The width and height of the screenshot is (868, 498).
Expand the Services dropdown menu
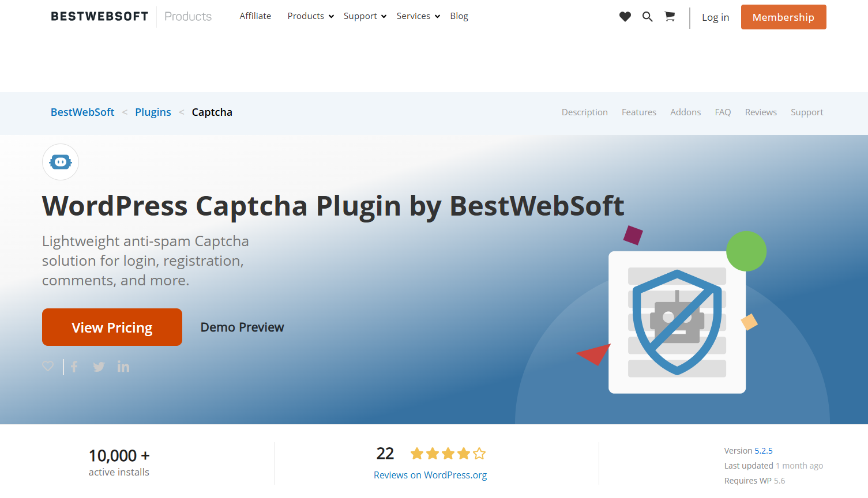tap(418, 16)
